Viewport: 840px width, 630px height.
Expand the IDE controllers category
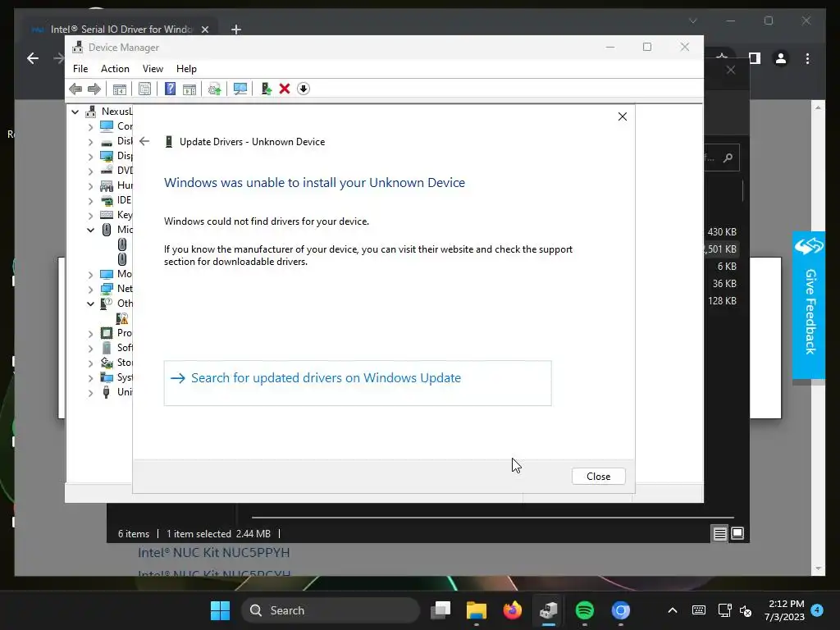[x=90, y=200]
